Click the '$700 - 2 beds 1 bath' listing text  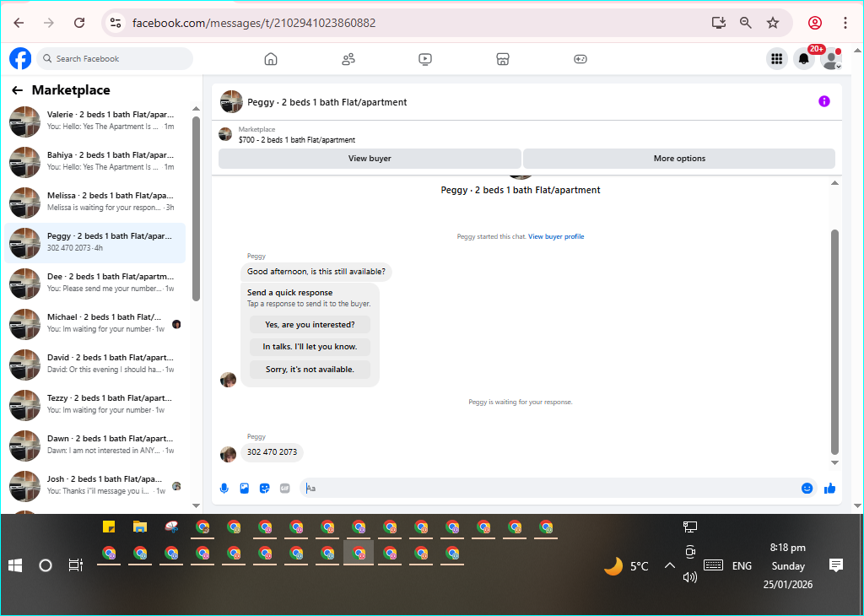click(297, 140)
